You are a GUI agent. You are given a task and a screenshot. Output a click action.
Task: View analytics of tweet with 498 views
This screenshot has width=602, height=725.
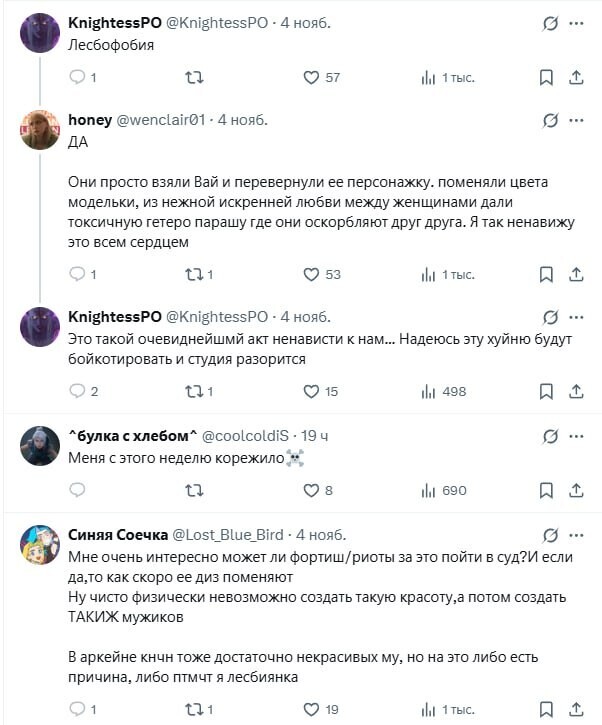pyautogui.click(x=443, y=392)
